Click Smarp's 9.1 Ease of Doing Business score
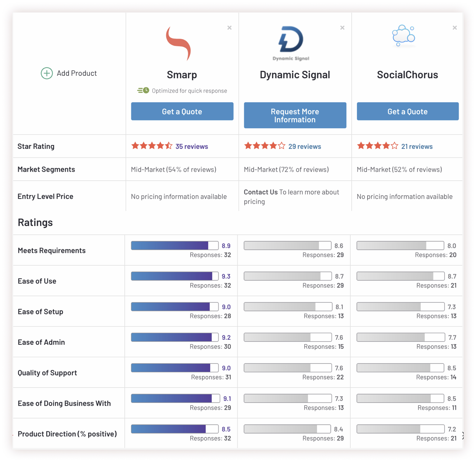The image size is (476, 462). (x=227, y=399)
